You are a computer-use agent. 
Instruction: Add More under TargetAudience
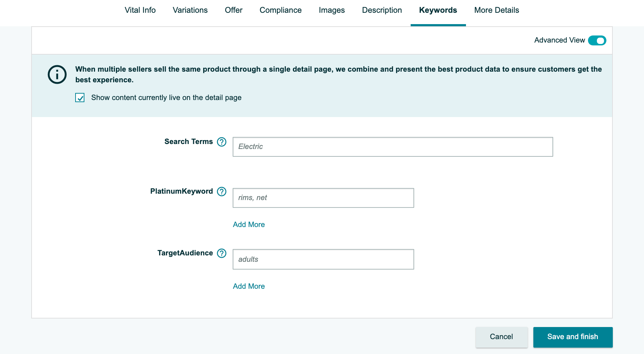pyautogui.click(x=249, y=286)
